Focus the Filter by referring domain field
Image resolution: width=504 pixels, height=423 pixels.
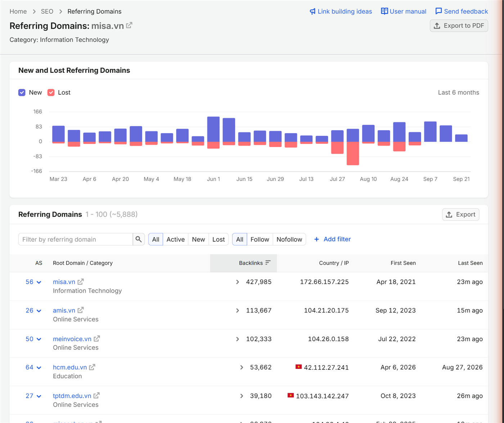point(76,239)
